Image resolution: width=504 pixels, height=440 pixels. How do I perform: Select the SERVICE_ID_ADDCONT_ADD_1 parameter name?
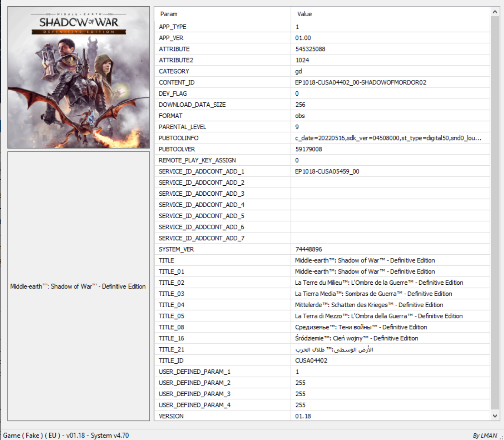tap(201, 171)
